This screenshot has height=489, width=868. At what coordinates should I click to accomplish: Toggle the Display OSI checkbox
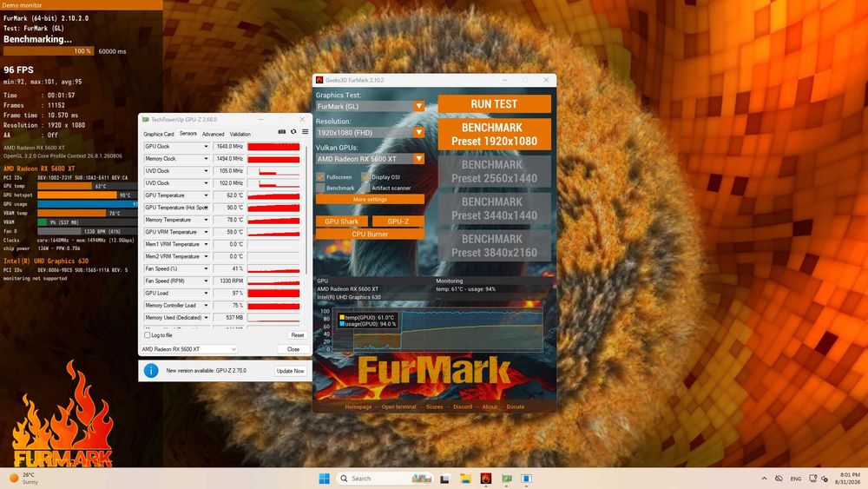point(365,176)
